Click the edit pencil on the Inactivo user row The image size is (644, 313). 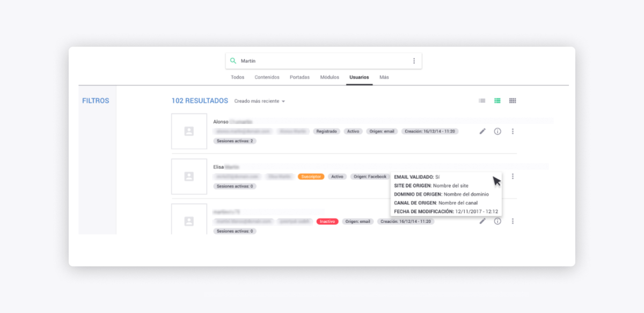click(x=482, y=221)
